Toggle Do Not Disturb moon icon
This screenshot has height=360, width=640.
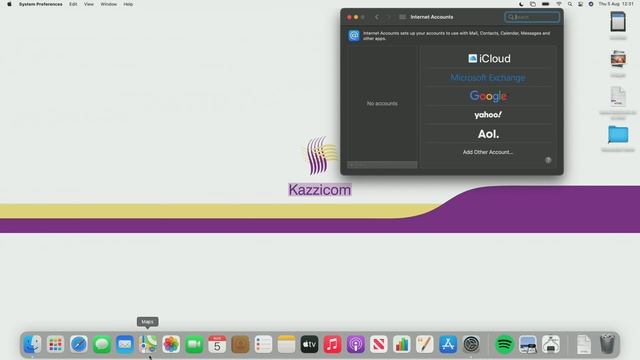pyautogui.click(x=521, y=4)
